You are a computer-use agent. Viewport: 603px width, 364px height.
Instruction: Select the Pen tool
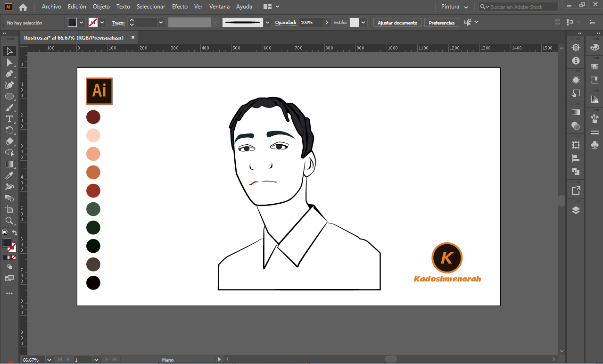tap(9, 74)
